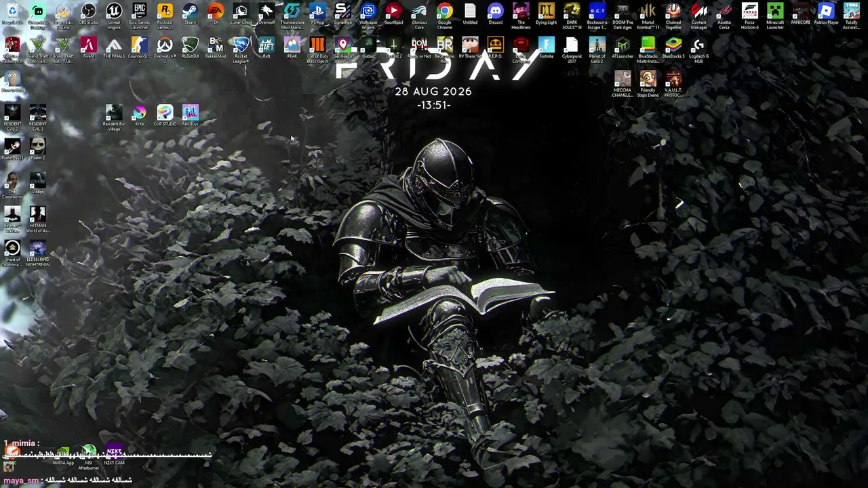
Task: Open the Epic Games Launcher icon
Action: 140,16
